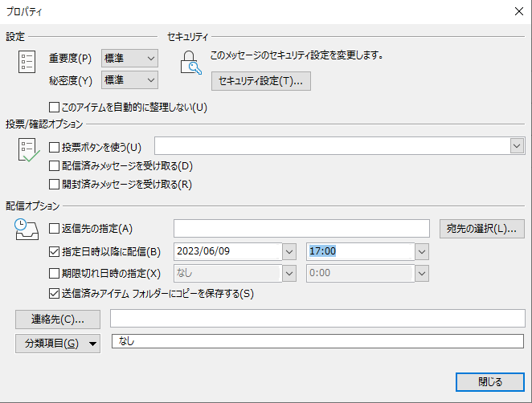Close the プロパティ dialog with the X

coord(519,11)
